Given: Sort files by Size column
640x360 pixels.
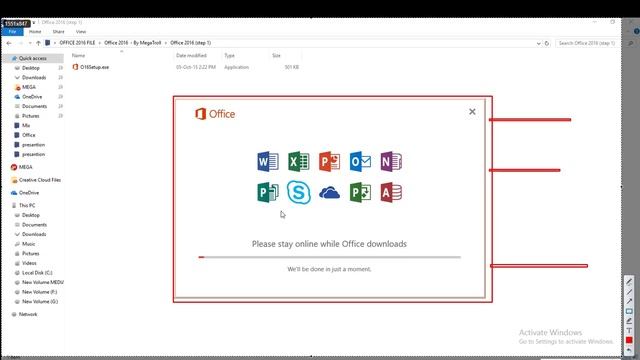Looking at the screenshot, I should coord(276,56).
